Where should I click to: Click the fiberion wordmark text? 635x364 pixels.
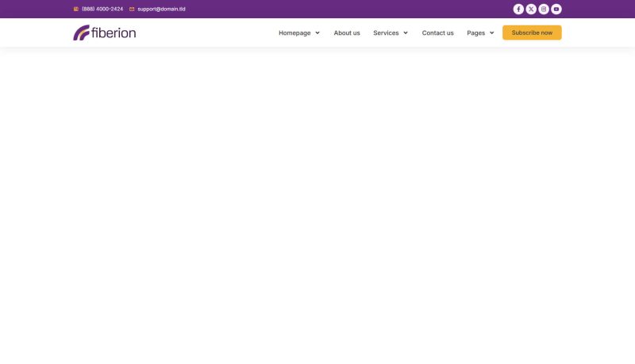114,33
